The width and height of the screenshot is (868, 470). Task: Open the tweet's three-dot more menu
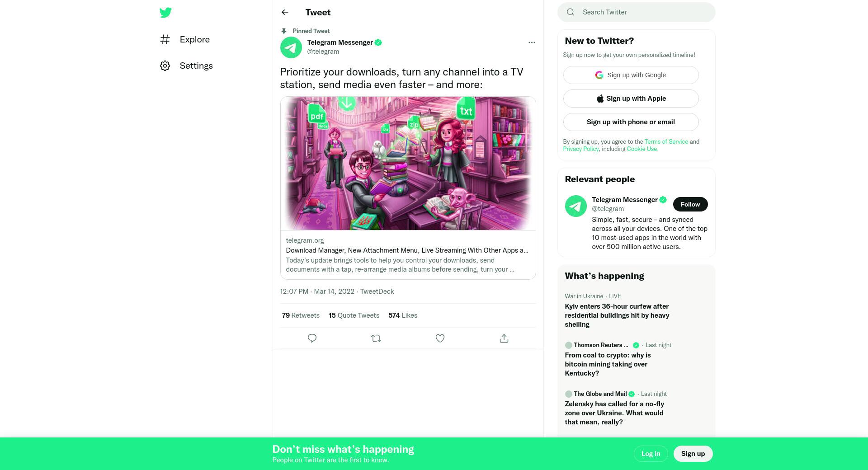(x=532, y=42)
